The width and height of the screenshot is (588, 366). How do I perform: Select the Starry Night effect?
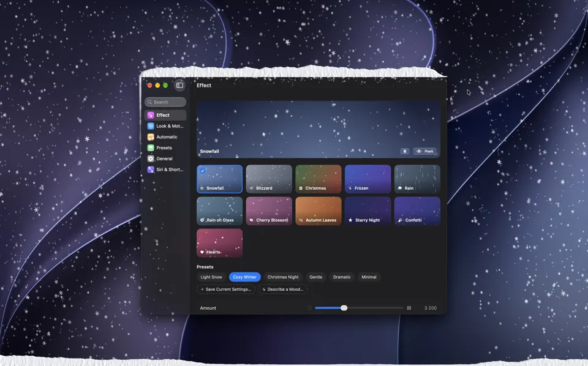368,211
